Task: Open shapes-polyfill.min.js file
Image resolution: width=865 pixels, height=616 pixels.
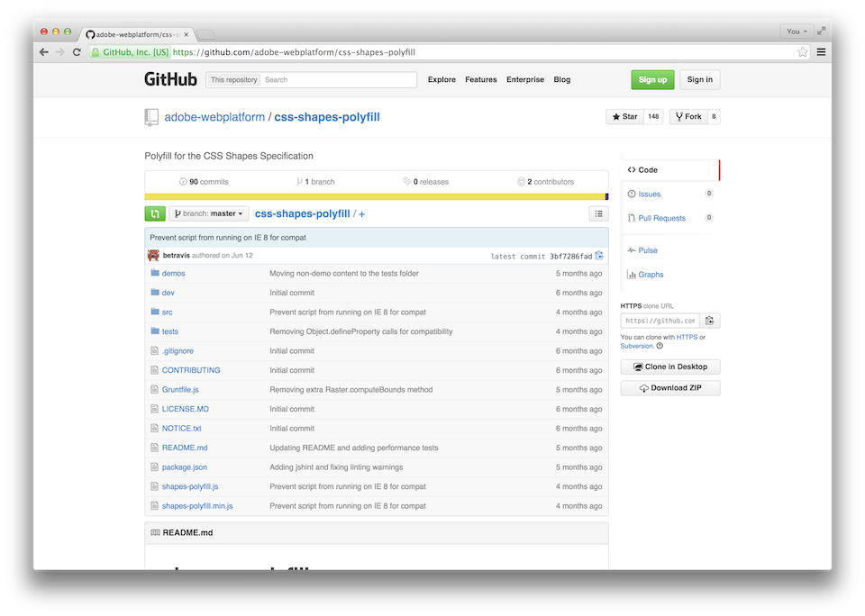Action: tap(197, 506)
